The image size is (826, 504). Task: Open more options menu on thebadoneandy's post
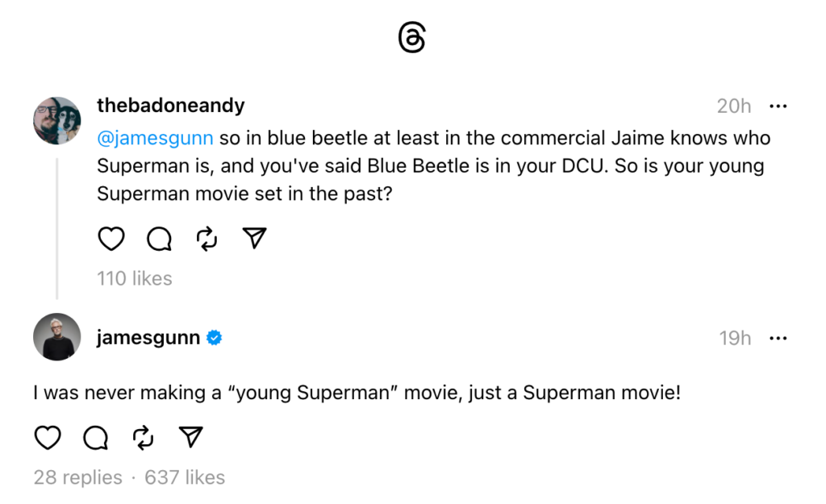click(778, 106)
